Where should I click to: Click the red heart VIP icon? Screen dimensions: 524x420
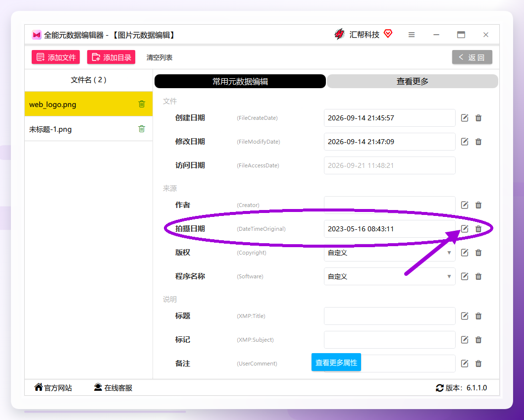(388, 34)
